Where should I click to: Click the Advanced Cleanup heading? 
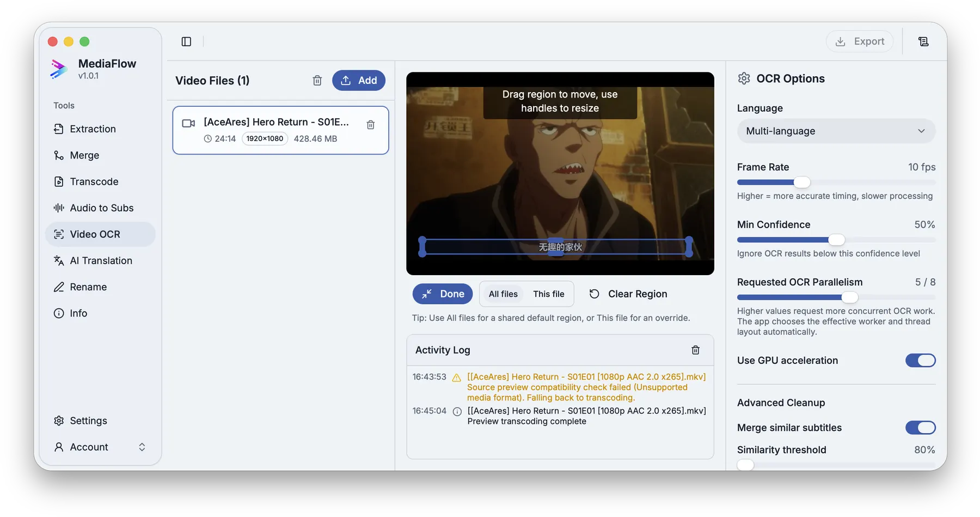point(781,403)
